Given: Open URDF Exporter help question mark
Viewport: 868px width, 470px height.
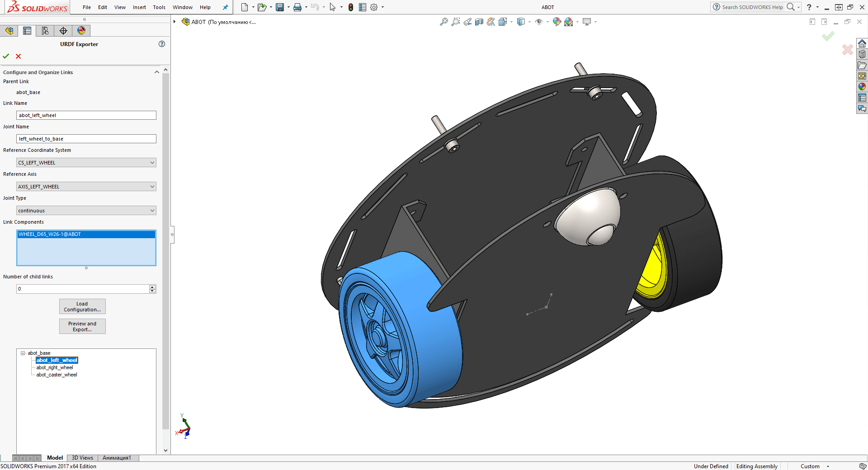Looking at the screenshot, I should 162,44.
